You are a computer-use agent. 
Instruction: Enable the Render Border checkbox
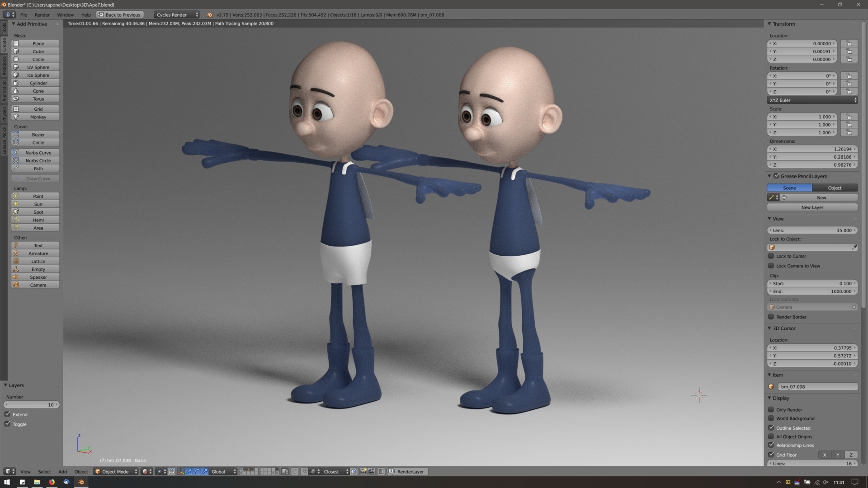[771, 317]
